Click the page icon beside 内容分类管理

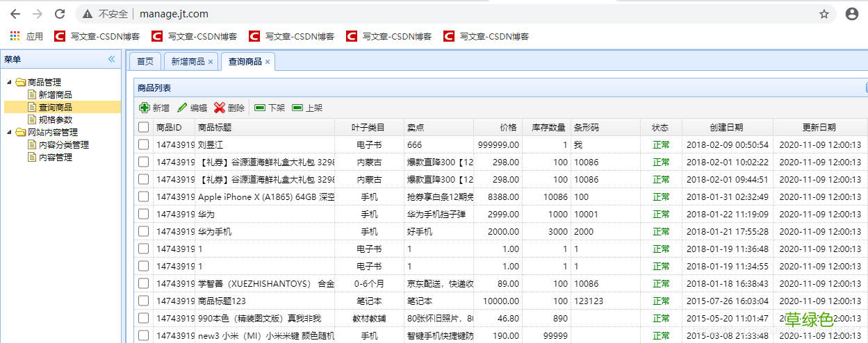point(32,145)
